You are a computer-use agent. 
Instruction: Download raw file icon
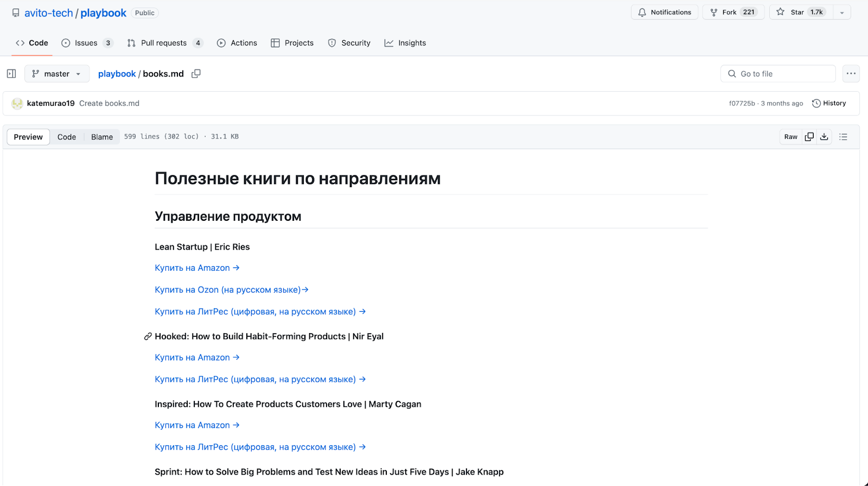824,137
